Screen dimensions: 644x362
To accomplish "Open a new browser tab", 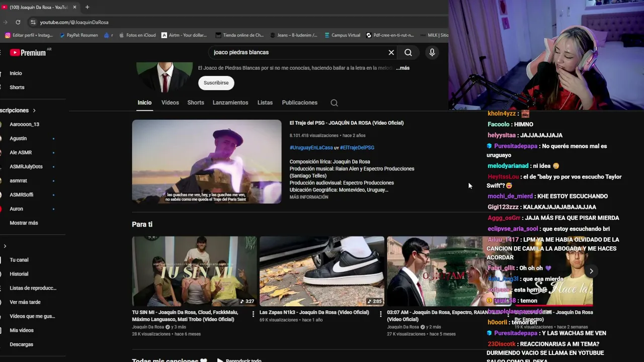I will (x=87, y=7).
